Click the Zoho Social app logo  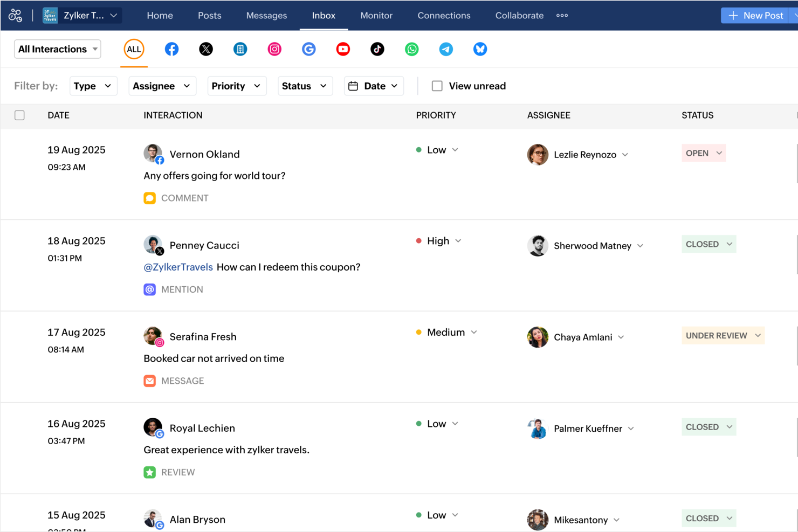coord(16,15)
